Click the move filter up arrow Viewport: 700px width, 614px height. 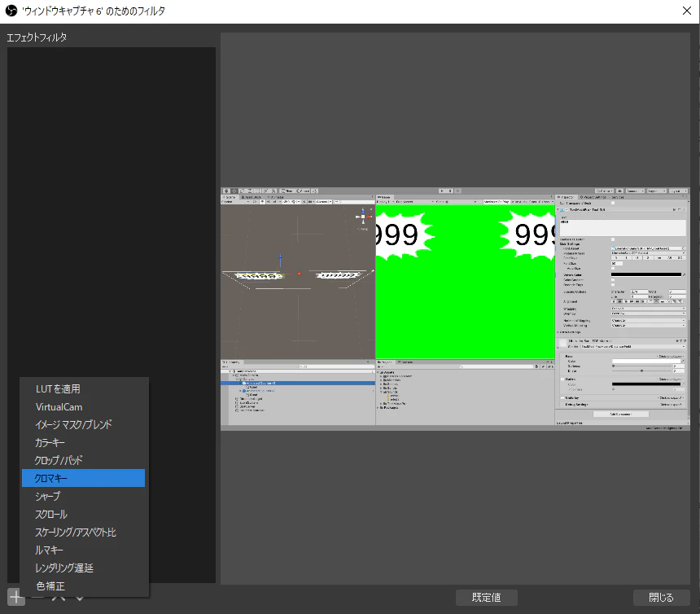59,599
